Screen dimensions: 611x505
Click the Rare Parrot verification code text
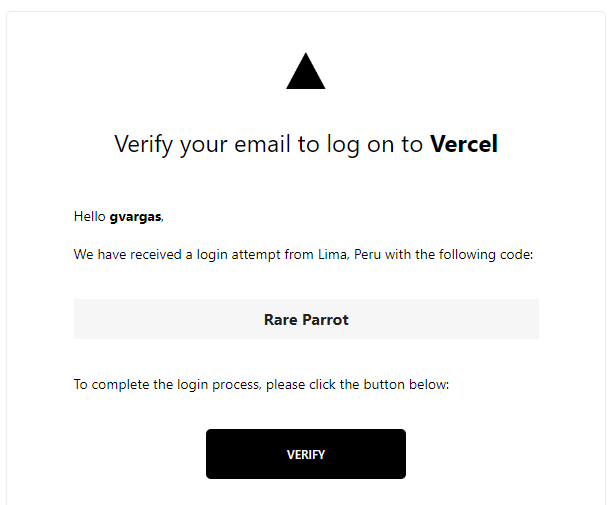(306, 320)
